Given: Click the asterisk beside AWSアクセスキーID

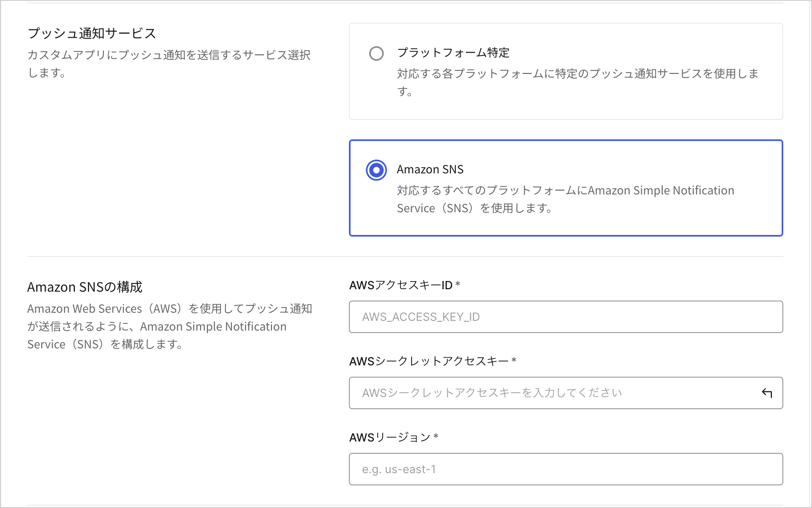Looking at the screenshot, I should point(458,285).
